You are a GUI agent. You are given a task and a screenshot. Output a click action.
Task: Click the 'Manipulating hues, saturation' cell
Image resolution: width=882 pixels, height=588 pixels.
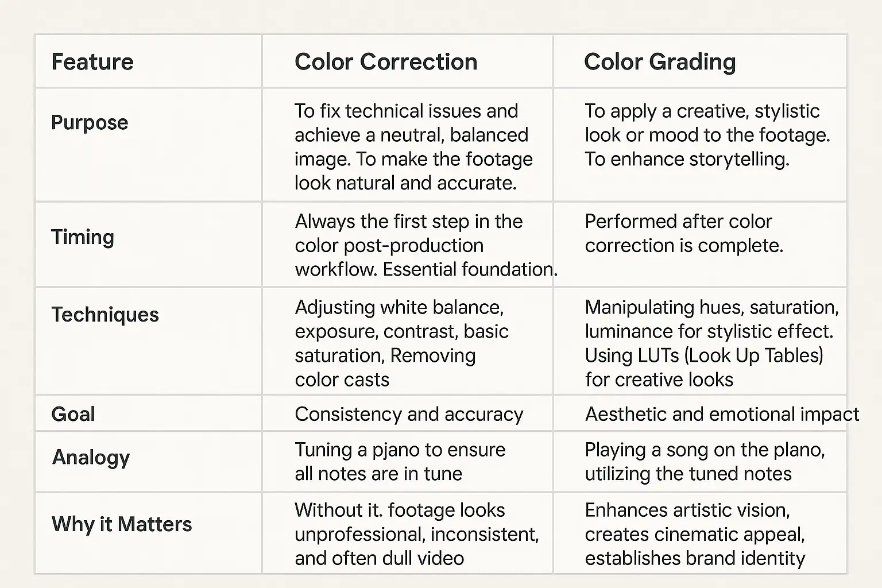point(712,343)
